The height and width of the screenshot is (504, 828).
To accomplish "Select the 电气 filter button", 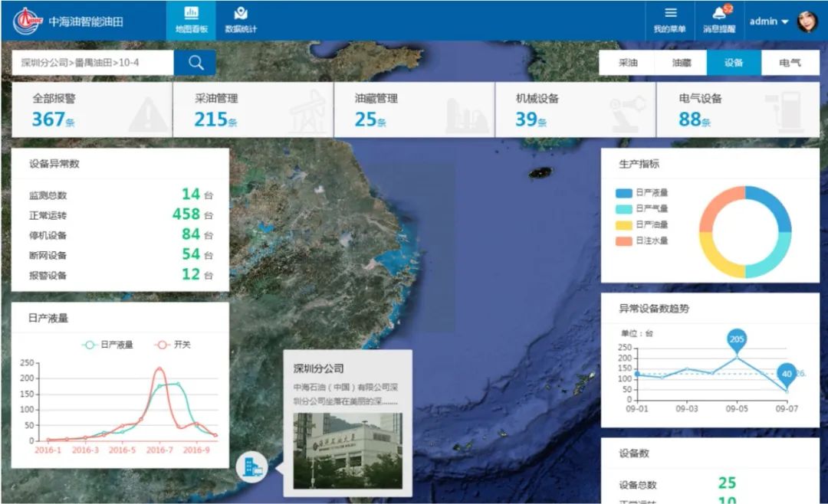I will point(790,63).
